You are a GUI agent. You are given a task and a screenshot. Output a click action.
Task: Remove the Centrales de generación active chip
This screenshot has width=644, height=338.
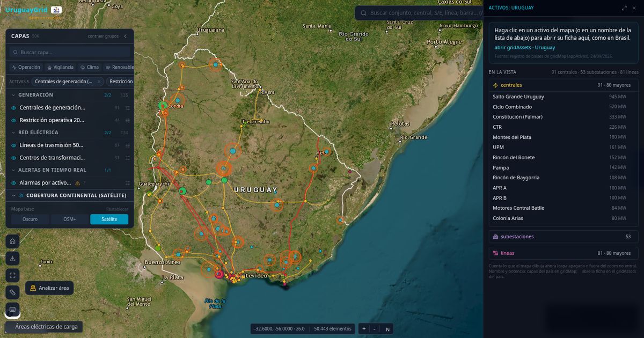[x=99, y=82]
